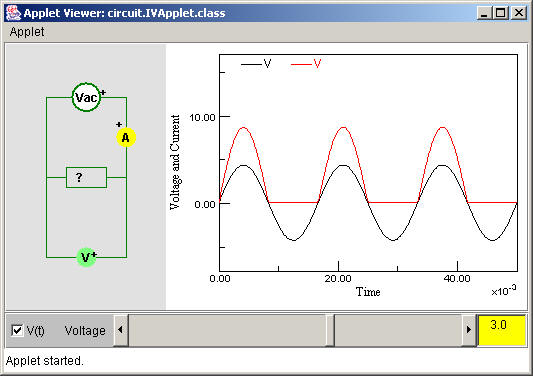Click the Vac AC source symbol

86,97
